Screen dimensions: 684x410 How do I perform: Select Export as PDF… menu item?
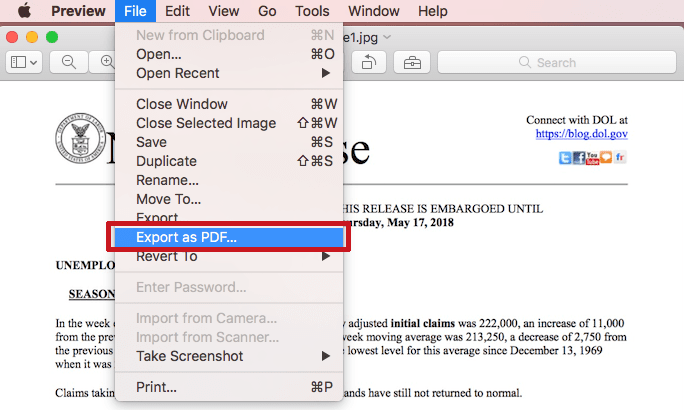click(229, 237)
